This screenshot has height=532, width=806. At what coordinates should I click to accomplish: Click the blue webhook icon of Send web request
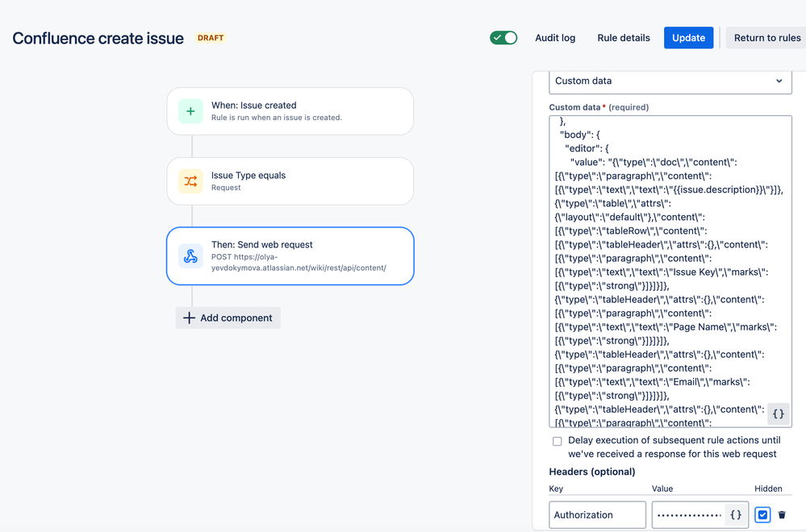point(190,256)
